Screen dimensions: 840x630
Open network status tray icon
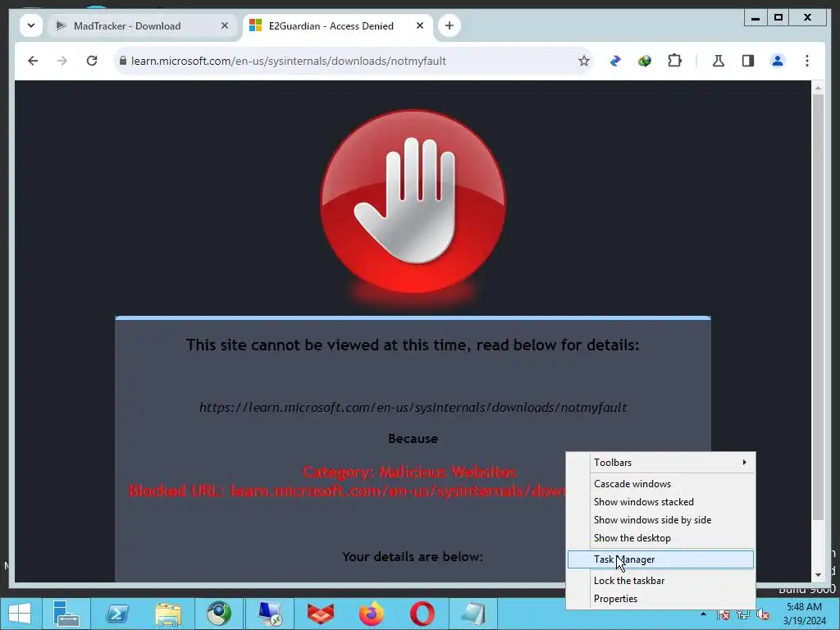[742, 614]
